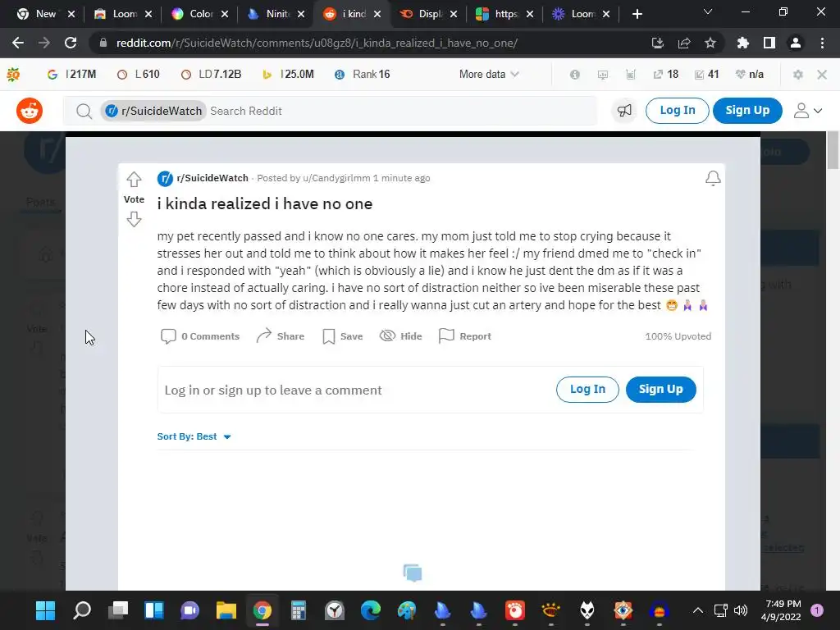The width and height of the screenshot is (840, 630).
Task: Downvote the post with the down arrow
Action: point(134,219)
